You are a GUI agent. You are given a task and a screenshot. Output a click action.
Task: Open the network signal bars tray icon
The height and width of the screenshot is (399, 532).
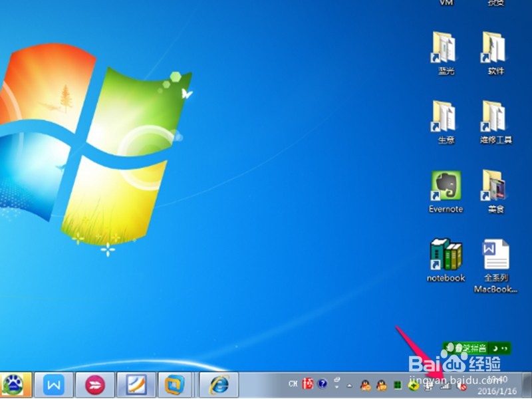click(x=446, y=386)
